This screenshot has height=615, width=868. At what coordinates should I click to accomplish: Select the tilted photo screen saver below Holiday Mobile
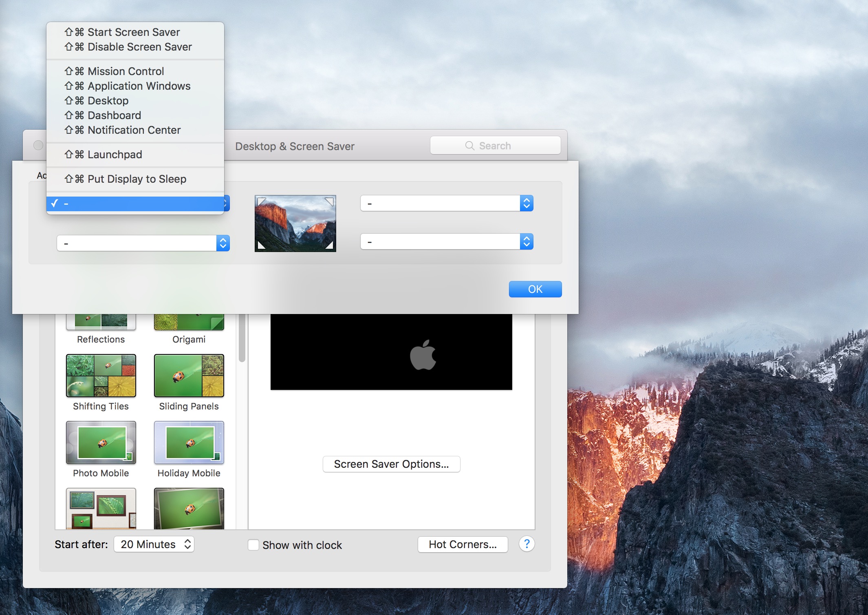(189, 509)
